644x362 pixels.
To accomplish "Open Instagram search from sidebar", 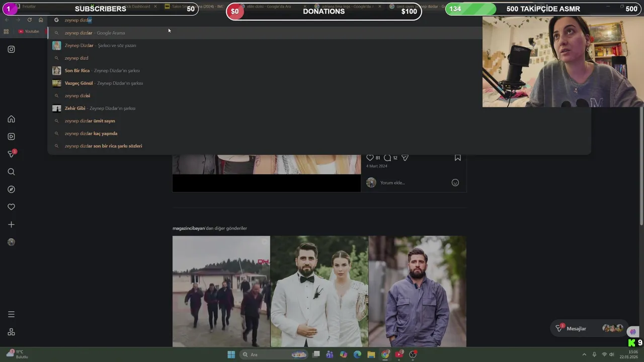I will coord(11,172).
